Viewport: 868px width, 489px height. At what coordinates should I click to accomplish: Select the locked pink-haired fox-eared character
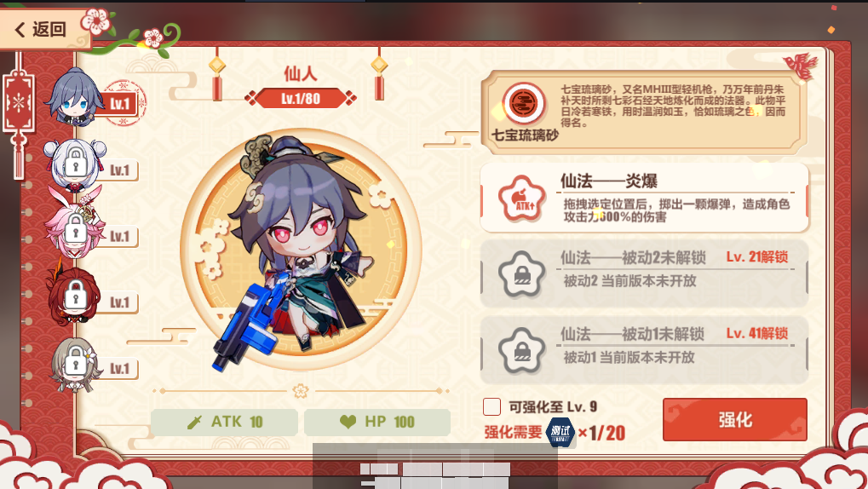coord(75,228)
